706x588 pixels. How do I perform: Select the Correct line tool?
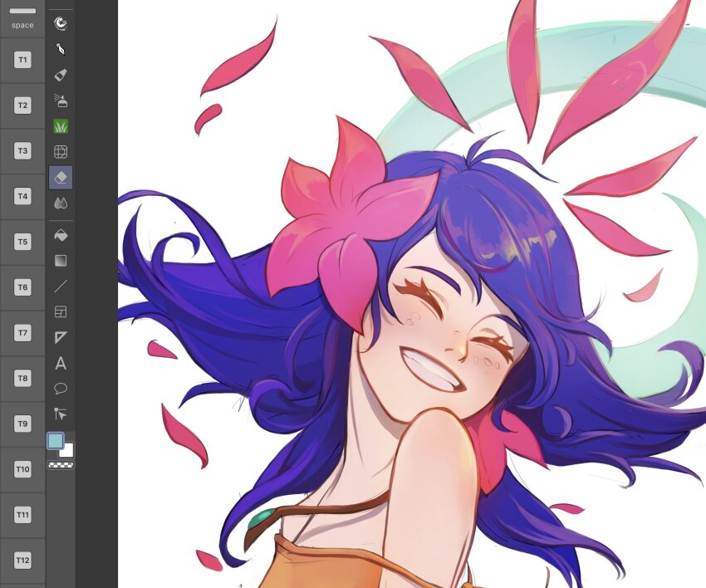pyautogui.click(x=61, y=414)
